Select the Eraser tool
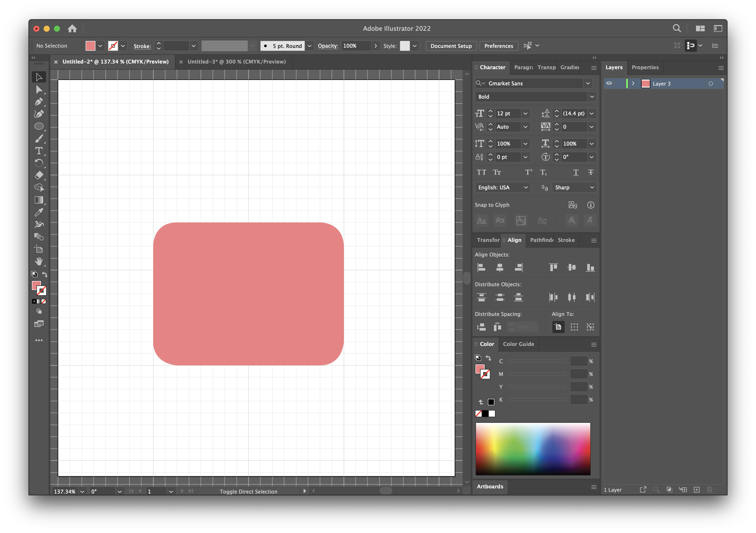This screenshot has width=756, height=533. [x=39, y=175]
